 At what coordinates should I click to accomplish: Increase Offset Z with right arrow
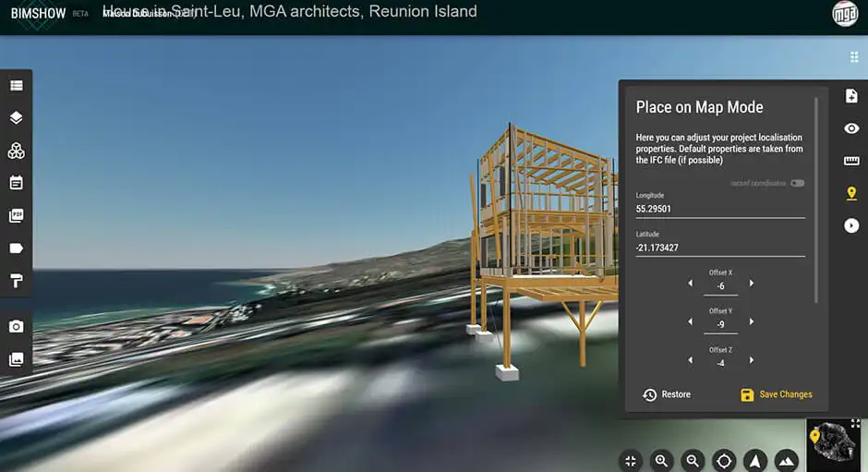tap(752, 360)
